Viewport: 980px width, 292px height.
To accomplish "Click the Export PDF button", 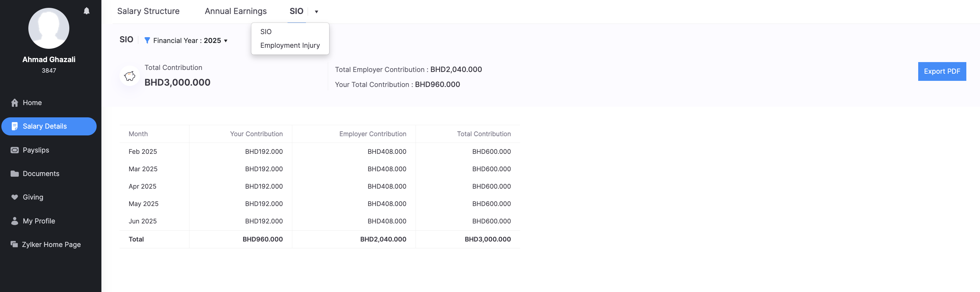I will click(x=941, y=72).
